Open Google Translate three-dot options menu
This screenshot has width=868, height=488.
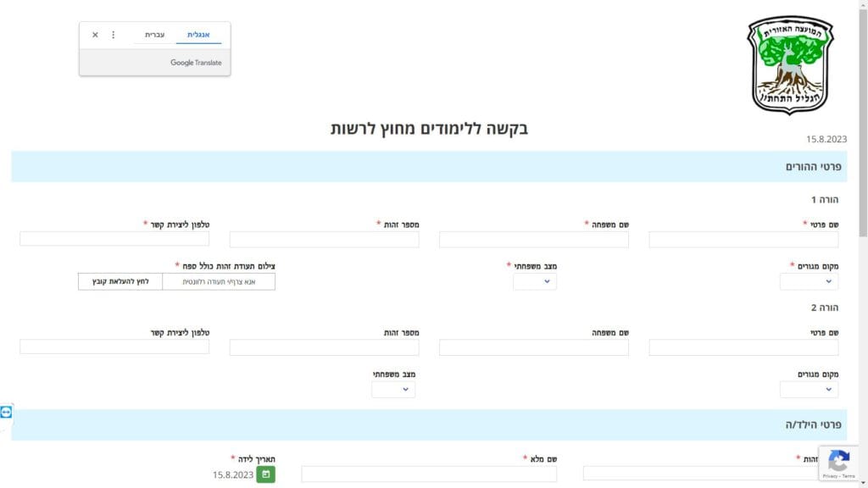[114, 35]
